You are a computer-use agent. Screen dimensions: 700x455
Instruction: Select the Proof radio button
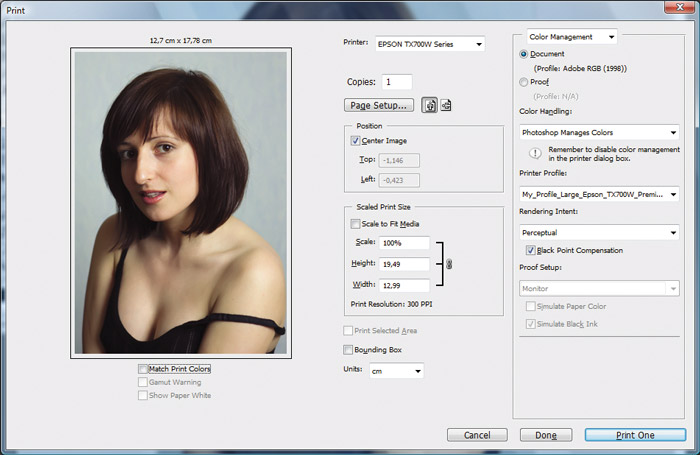tap(525, 82)
